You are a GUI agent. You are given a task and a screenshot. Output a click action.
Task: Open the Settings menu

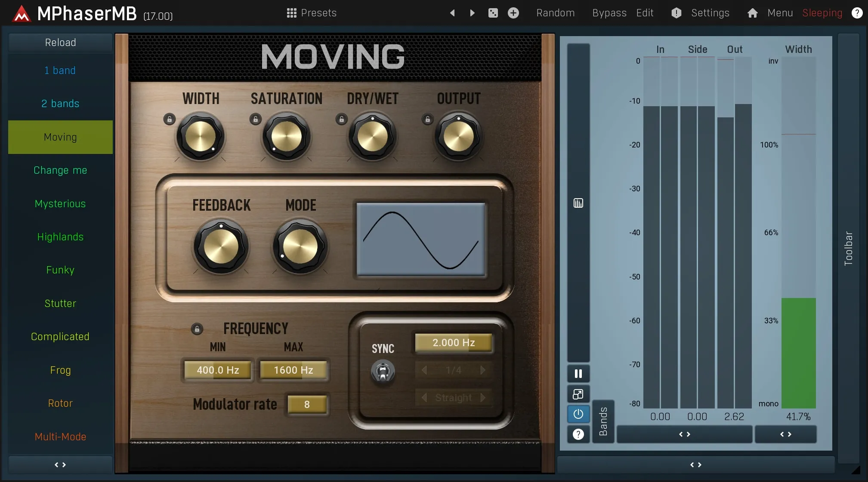click(x=710, y=13)
